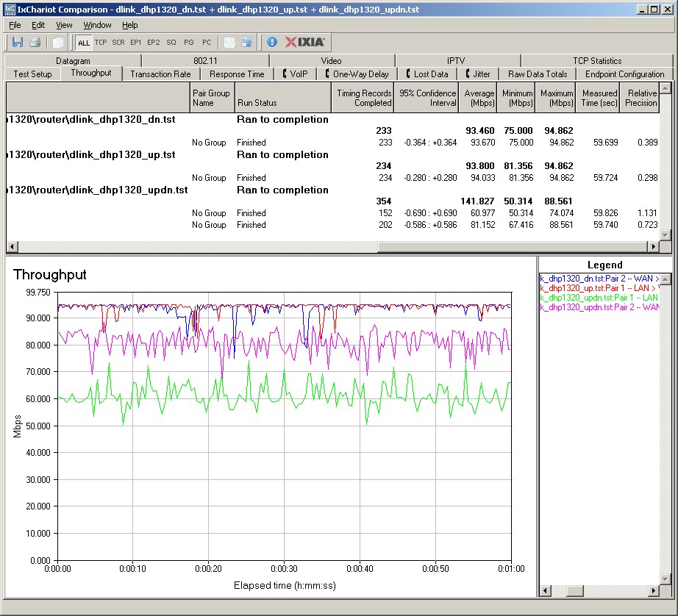Select the EP1 filter button

coord(136,43)
